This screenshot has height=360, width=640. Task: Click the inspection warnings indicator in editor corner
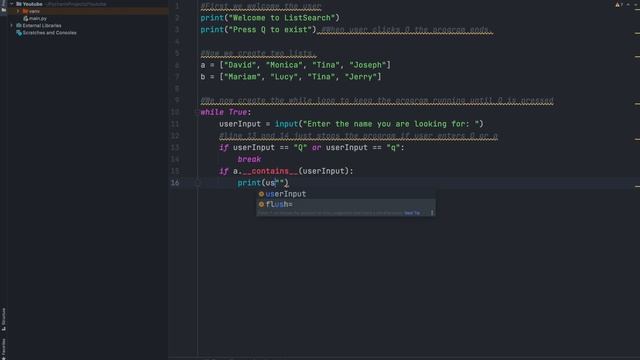(619, 4)
